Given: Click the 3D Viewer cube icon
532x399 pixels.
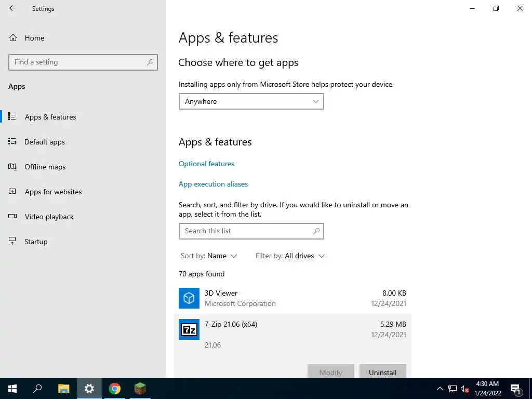Looking at the screenshot, I should tap(189, 298).
